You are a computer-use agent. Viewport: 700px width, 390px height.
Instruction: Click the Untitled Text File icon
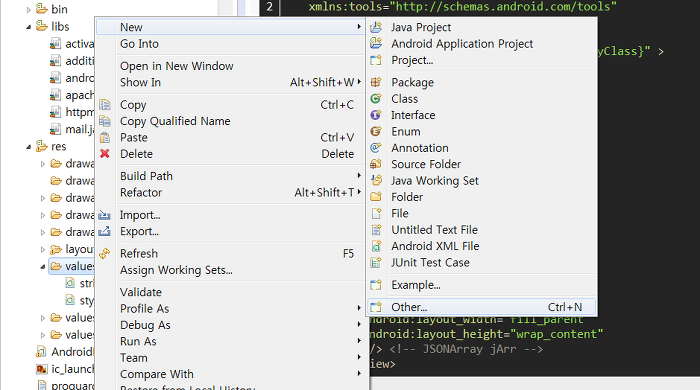tap(376, 230)
